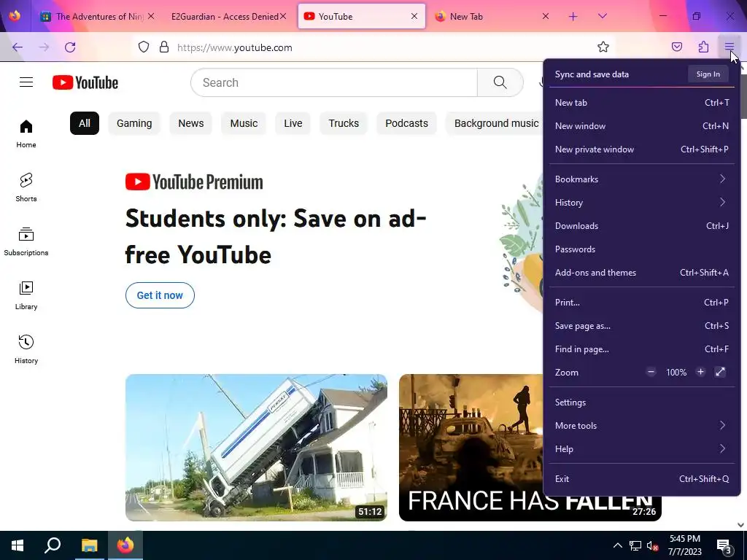
Task: Select the News filter chip
Action: click(x=191, y=123)
